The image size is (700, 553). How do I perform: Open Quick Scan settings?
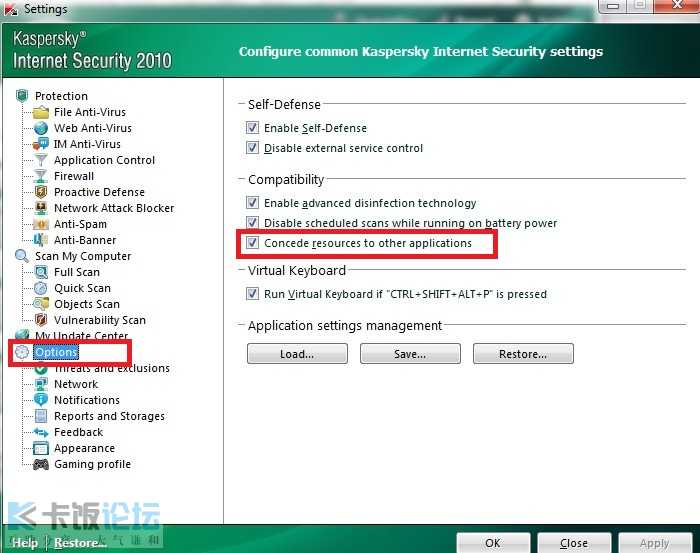coord(83,288)
